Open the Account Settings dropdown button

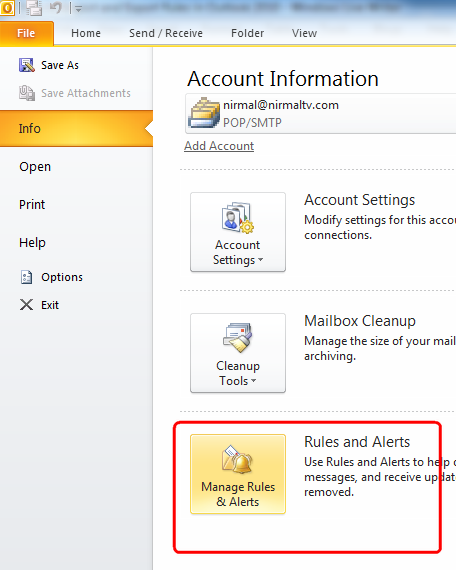(238, 232)
